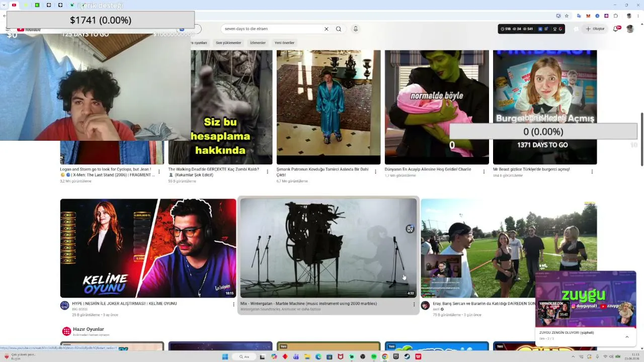The height and width of the screenshot is (362, 644).
Task: Open the Chrome three-dot menu
Action: click(638, 16)
